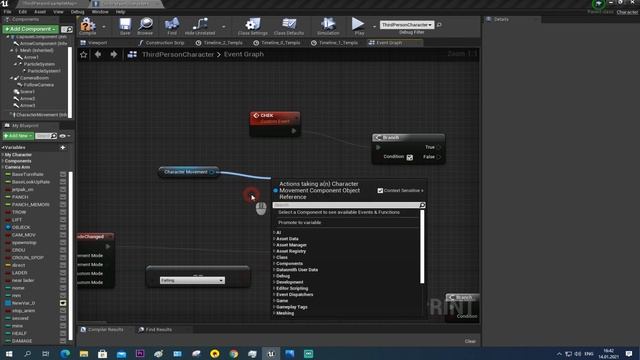Click the context menu search magnifier
This screenshot has width=640, height=360.
[x=422, y=205]
